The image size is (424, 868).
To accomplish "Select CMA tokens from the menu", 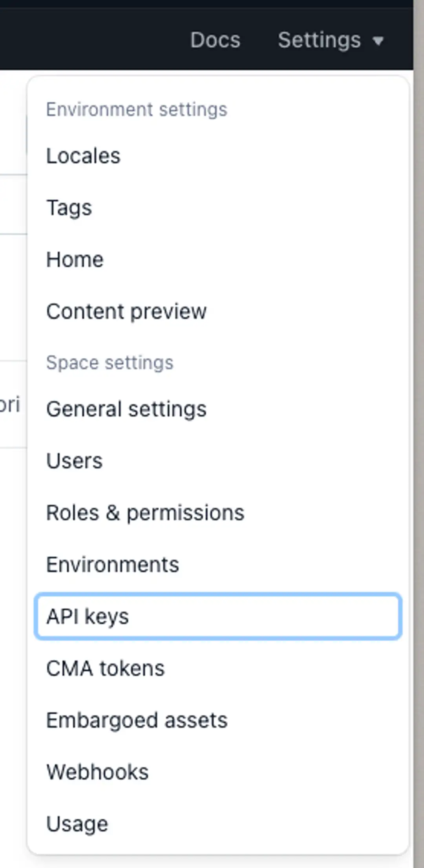I will (x=105, y=668).
